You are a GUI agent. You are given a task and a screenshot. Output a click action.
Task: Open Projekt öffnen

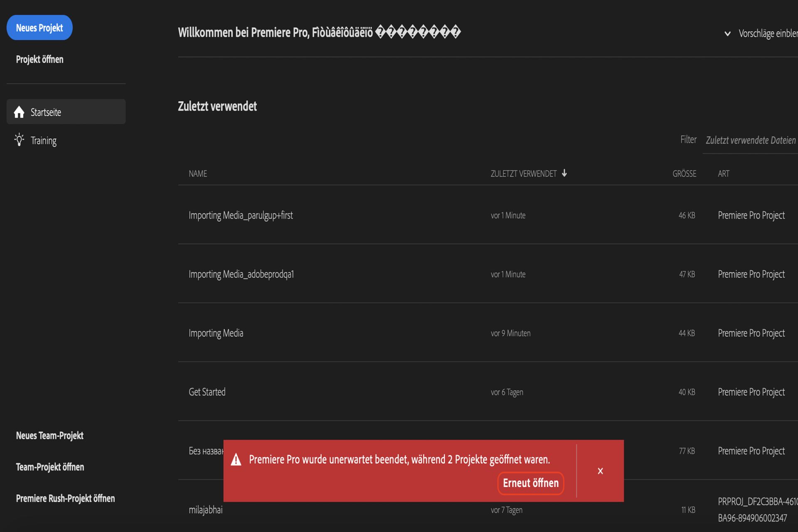[39, 59]
